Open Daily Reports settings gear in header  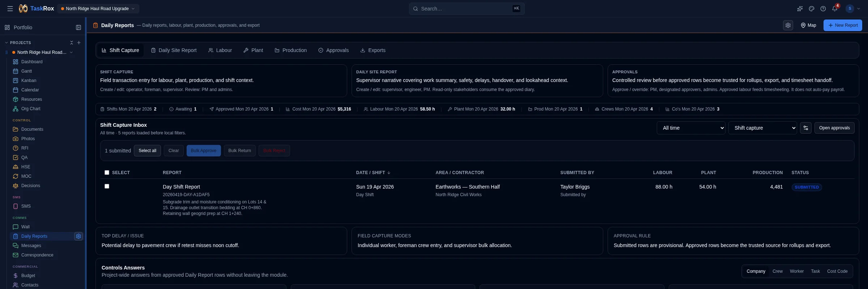[788, 25]
